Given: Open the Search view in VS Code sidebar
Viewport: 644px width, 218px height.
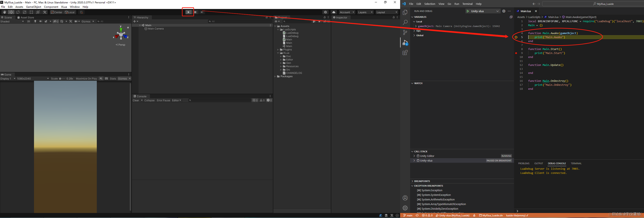Looking at the screenshot, I should 405,22.
